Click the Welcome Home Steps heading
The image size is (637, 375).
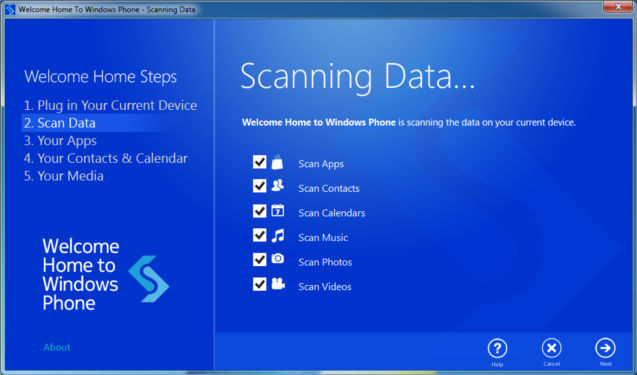100,77
